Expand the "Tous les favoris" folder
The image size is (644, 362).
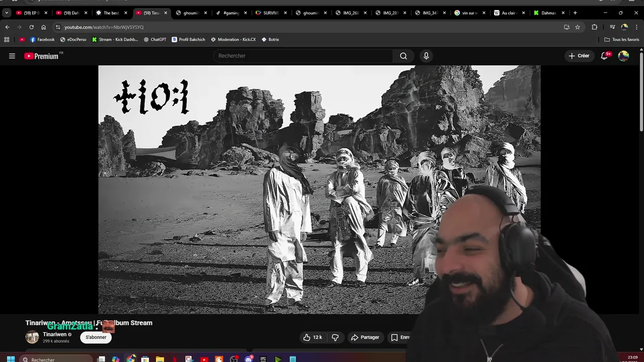point(622,39)
